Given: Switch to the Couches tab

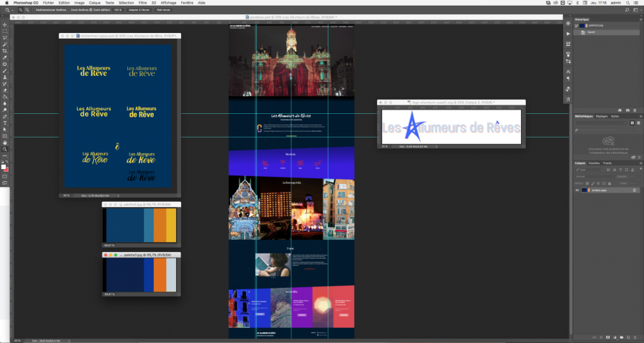Looking at the screenshot, I should (x=593, y=163).
